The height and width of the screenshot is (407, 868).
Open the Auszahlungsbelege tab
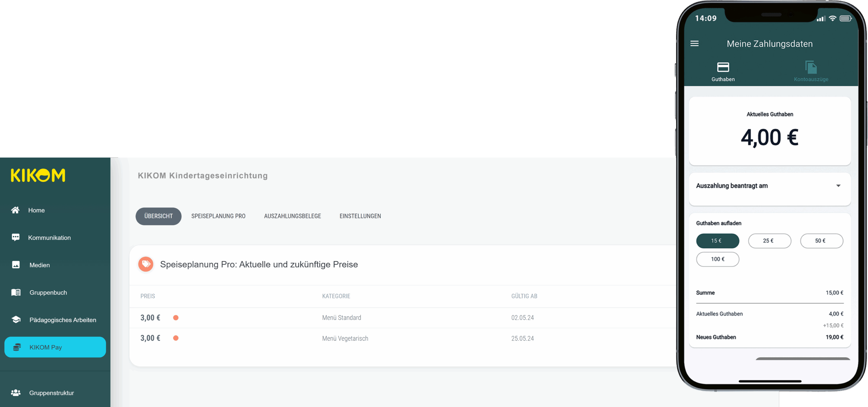tap(292, 216)
